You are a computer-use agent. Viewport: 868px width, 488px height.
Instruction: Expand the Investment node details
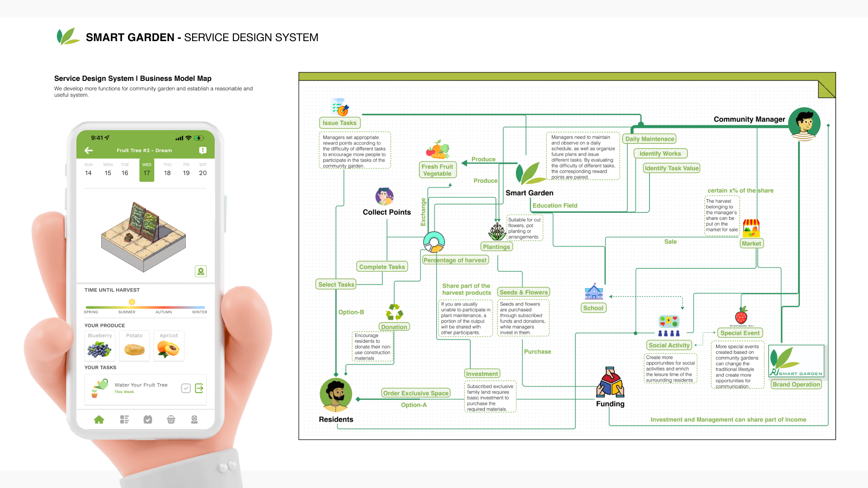[481, 374]
